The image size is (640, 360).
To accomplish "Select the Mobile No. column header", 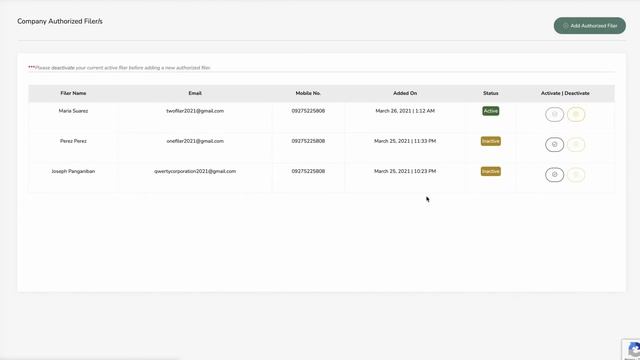I will coord(308,93).
